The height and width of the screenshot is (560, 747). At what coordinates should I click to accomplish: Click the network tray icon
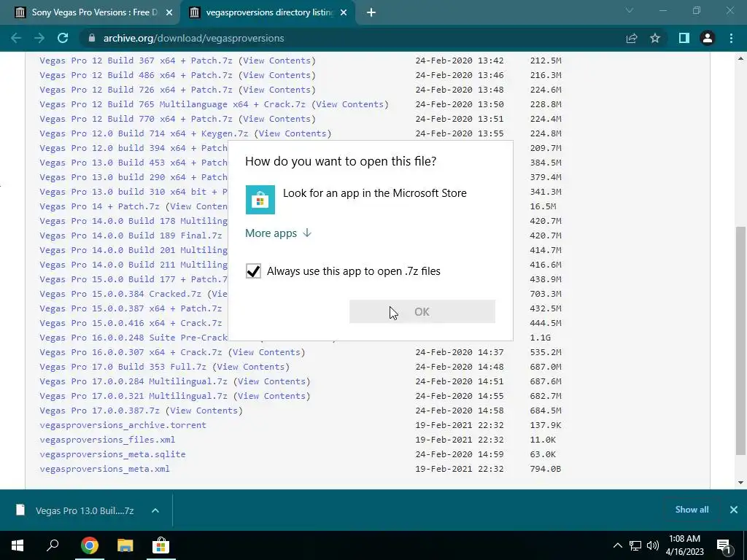pyautogui.click(x=635, y=545)
